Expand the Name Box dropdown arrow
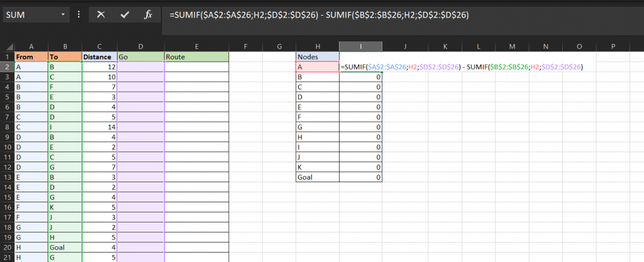 (x=64, y=14)
